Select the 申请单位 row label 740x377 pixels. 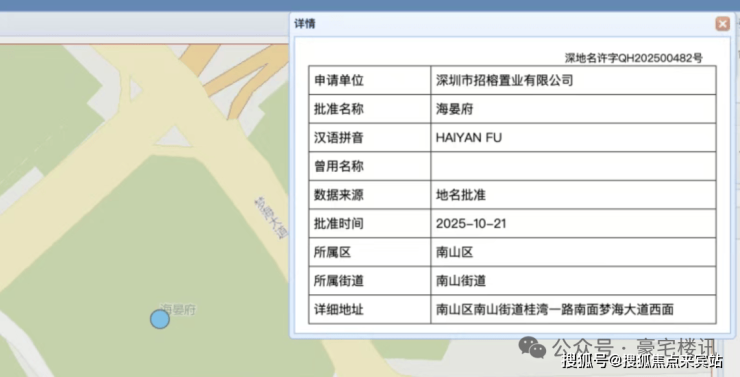339,81
